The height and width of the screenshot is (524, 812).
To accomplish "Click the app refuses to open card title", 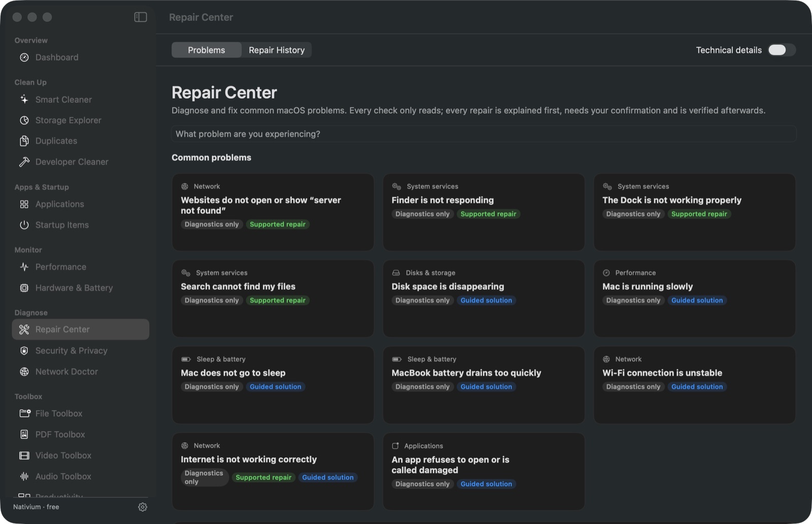I will tap(450, 465).
